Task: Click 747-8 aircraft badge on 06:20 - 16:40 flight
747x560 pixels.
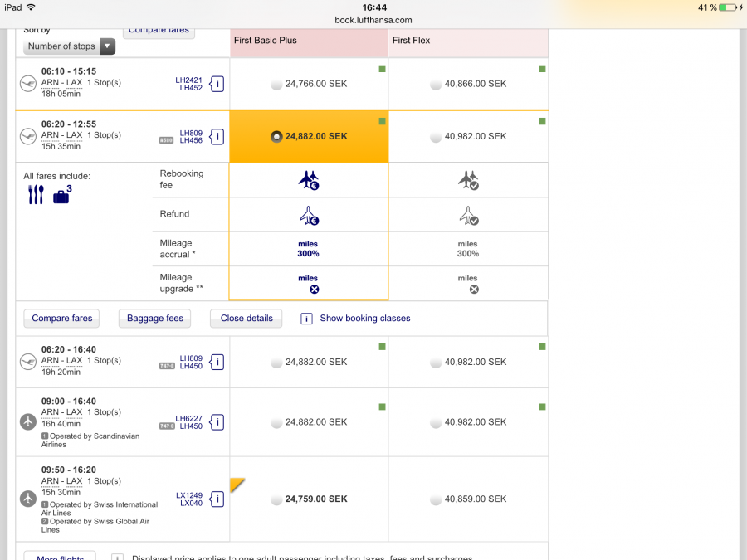Action: [x=167, y=366]
